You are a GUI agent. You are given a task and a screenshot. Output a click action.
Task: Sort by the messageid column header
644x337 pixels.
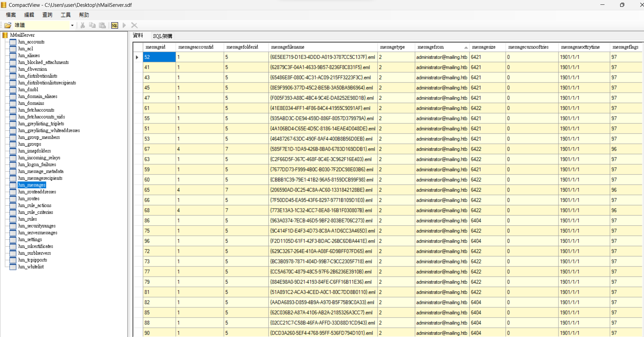click(159, 47)
